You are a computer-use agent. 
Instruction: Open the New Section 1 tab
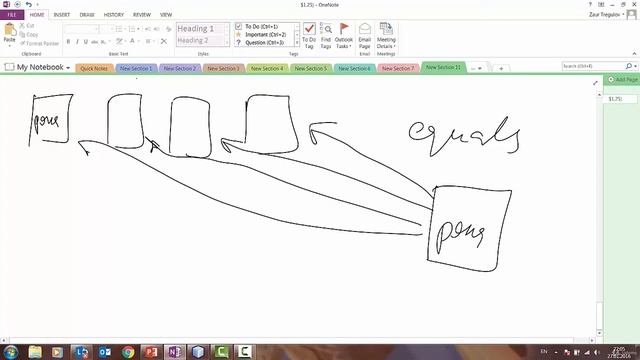pyautogui.click(x=136, y=69)
